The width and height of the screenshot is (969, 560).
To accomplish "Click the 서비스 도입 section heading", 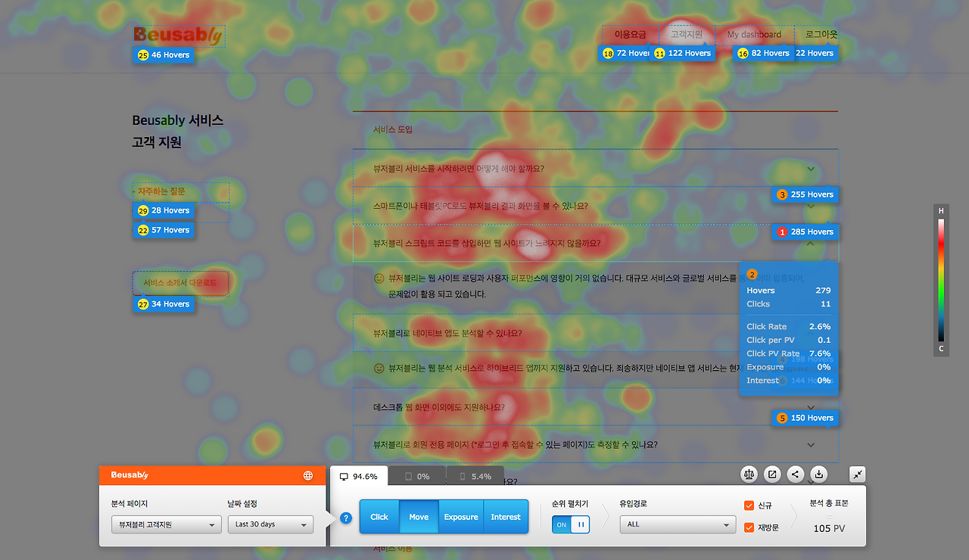I will 393,130.
